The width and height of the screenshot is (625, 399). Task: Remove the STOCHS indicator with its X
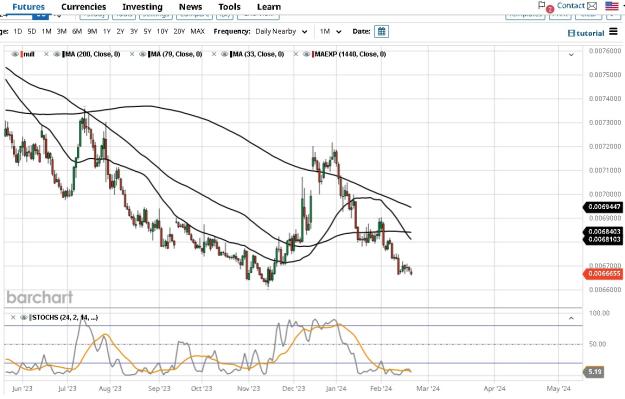[x=13, y=318]
